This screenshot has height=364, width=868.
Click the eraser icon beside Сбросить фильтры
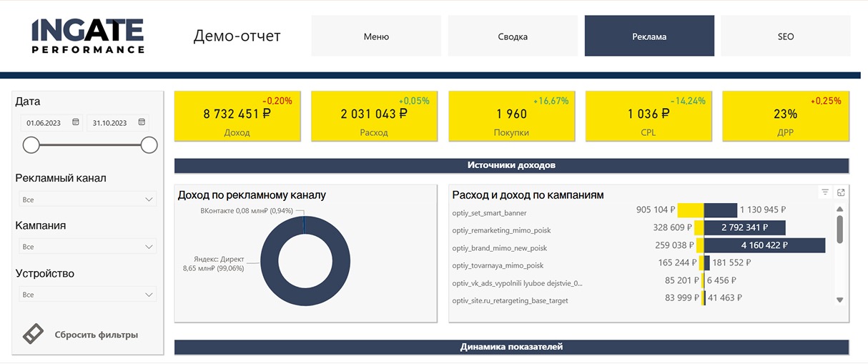tap(34, 334)
